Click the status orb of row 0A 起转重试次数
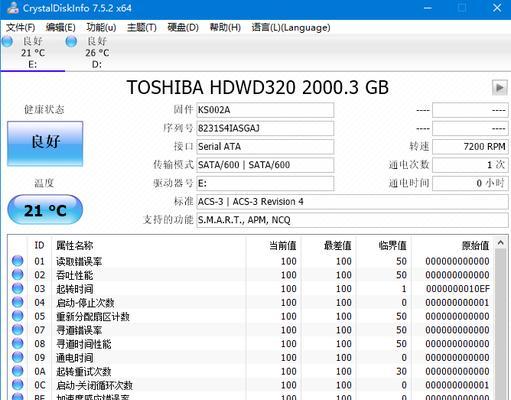Screen dimensions: 511x400 coord(17,371)
